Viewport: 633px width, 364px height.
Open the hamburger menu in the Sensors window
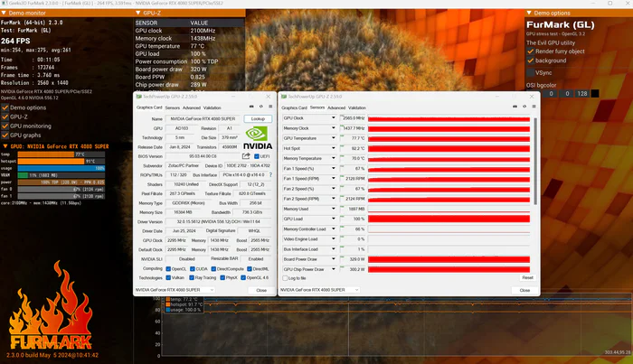534,107
